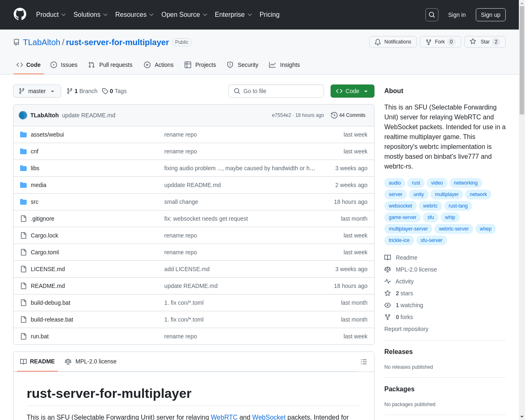
Task: Open 'fixing audio problem' commit message
Action: pyautogui.click(x=240, y=168)
